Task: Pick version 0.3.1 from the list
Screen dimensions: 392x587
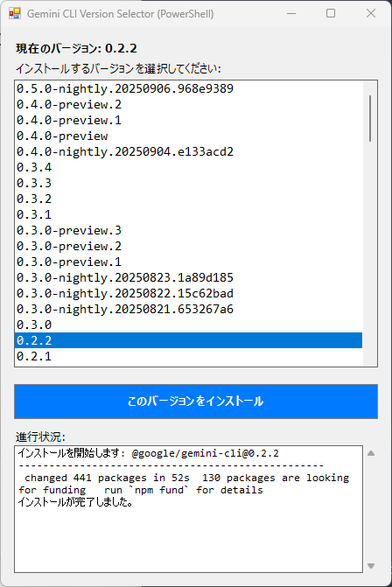Action: [188, 214]
